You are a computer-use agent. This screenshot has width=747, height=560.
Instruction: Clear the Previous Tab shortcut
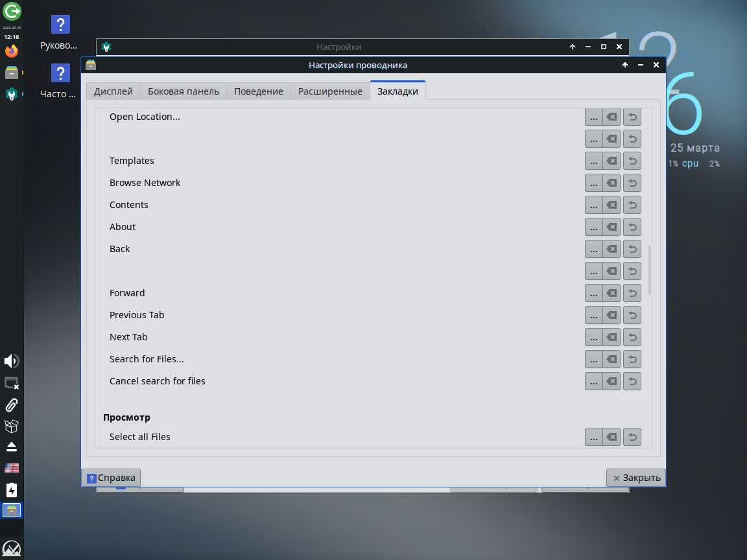pos(611,315)
